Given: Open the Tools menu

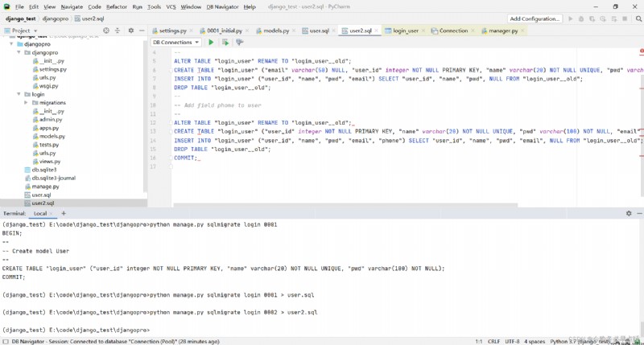Looking at the screenshot, I should tap(154, 7).
